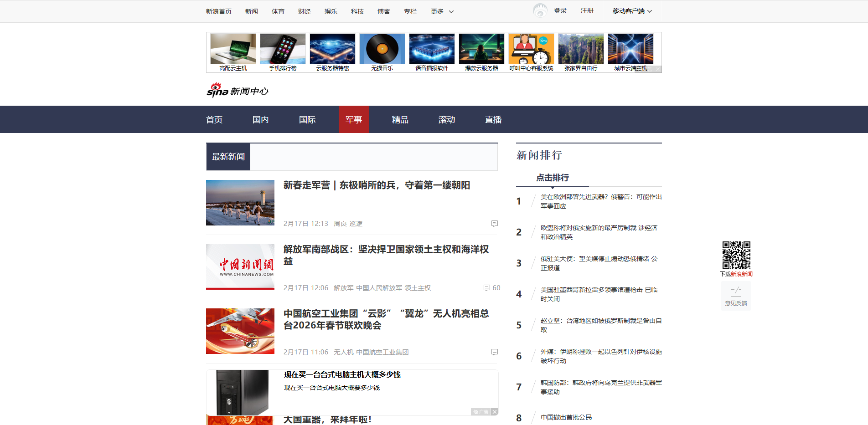Click the Sina 新闻中心 logo

237,90
